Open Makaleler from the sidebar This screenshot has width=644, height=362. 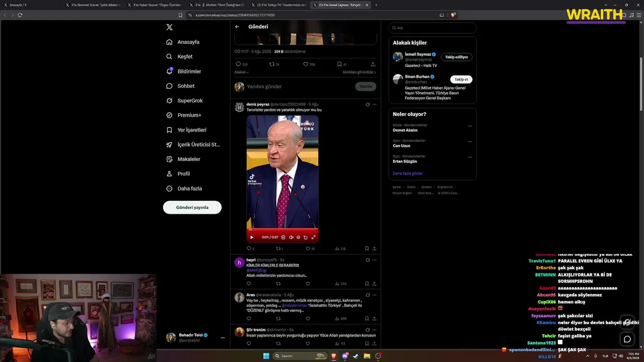click(x=183, y=159)
